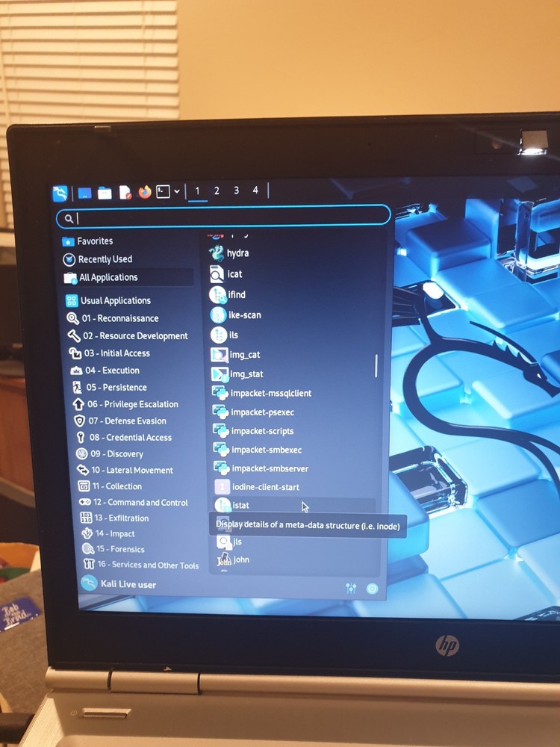Open the terminal emulator icon in panel
This screenshot has height=747, width=560.
click(164, 191)
